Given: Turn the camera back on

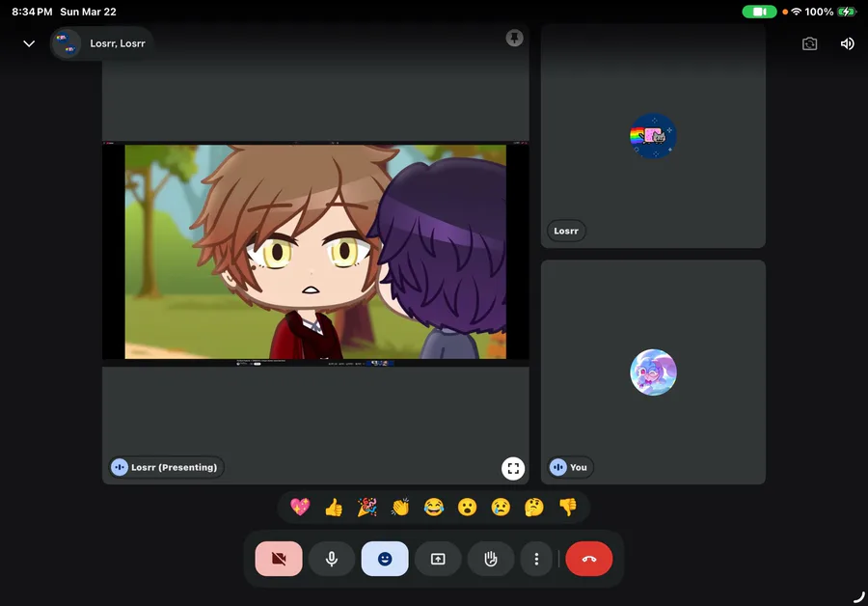Looking at the screenshot, I should (x=279, y=559).
